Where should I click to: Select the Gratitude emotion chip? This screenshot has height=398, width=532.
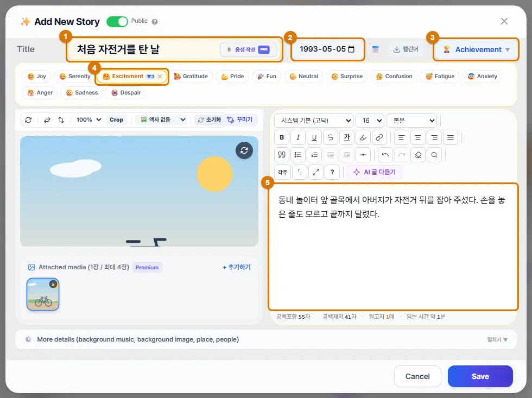191,77
